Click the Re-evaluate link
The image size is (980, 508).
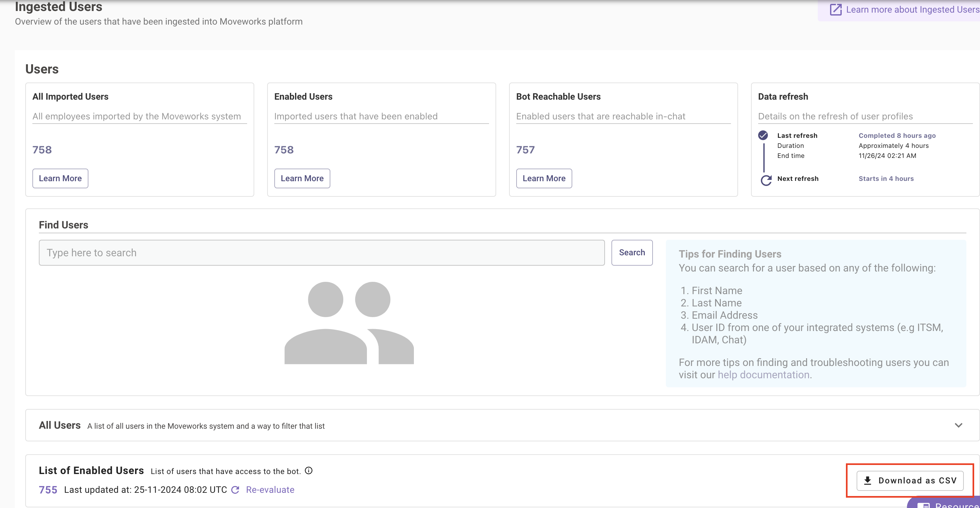click(270, 490)
